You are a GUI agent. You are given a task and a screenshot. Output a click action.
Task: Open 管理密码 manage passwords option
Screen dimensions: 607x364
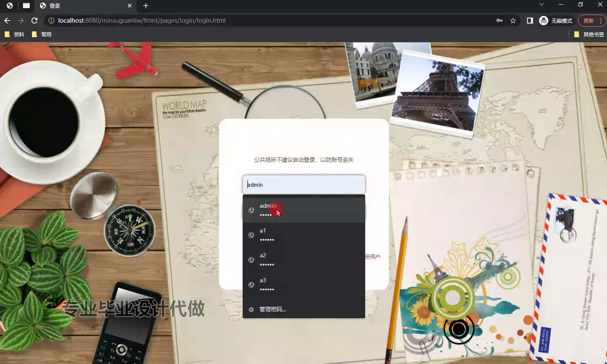(303, 309)
